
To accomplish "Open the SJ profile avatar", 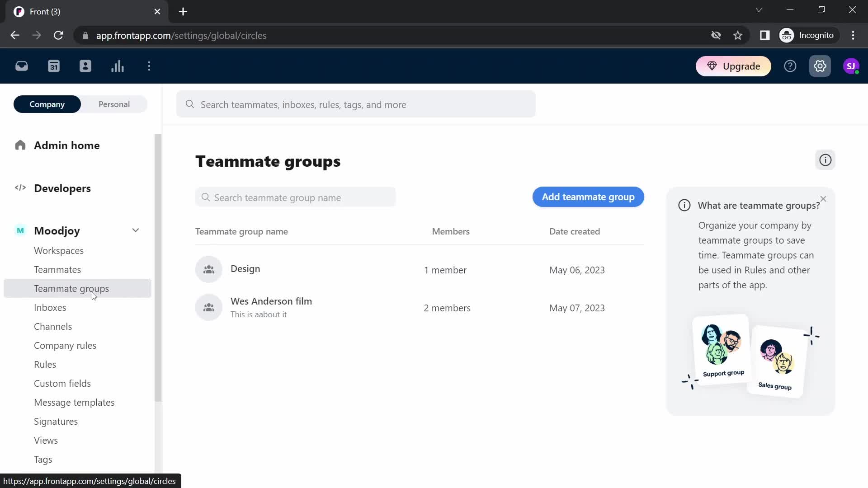I will (x=851, y=66).
